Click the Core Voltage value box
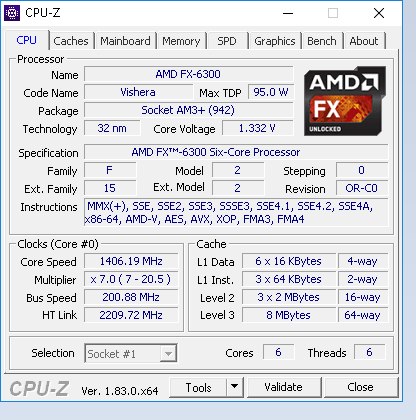 (258, 128)
